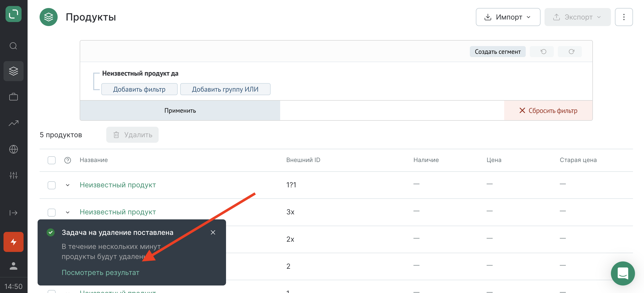Check the box for product with ID 1?1
Screen dimensions: 644x293
52,185
